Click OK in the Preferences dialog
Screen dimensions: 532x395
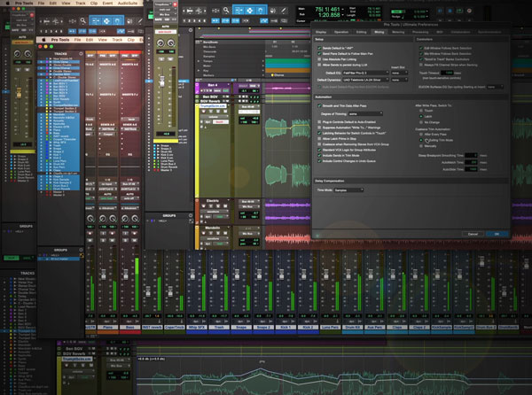[497, 234]
